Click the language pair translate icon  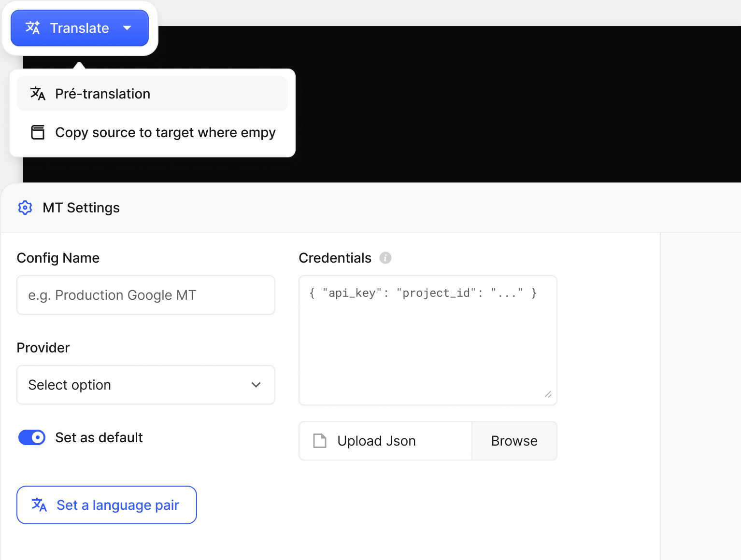39,505
